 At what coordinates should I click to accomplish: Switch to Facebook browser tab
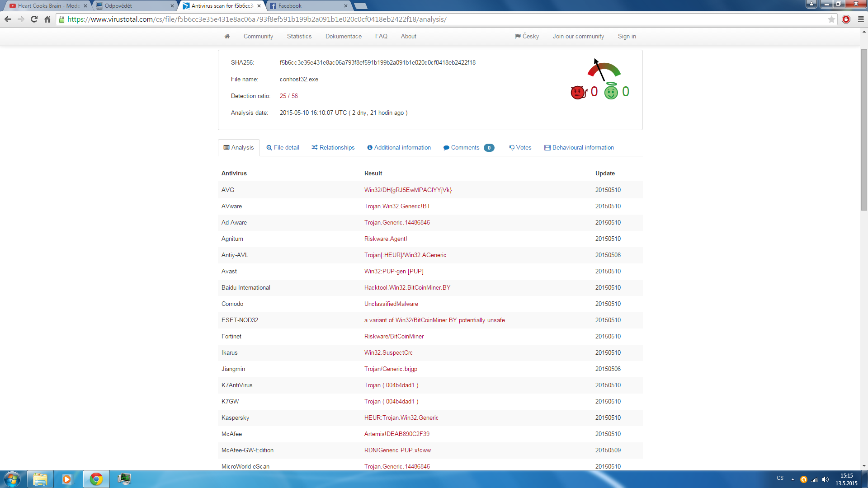pos(308,6)
